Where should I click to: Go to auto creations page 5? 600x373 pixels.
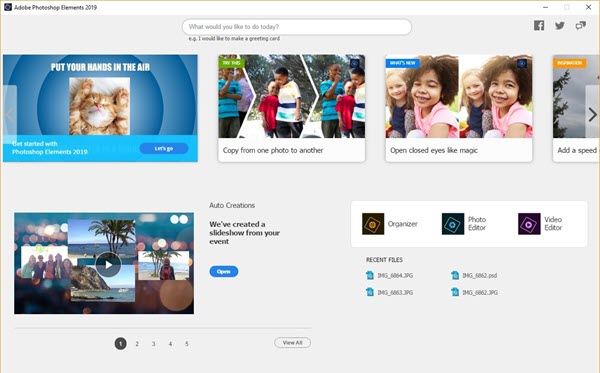point(187,344)
